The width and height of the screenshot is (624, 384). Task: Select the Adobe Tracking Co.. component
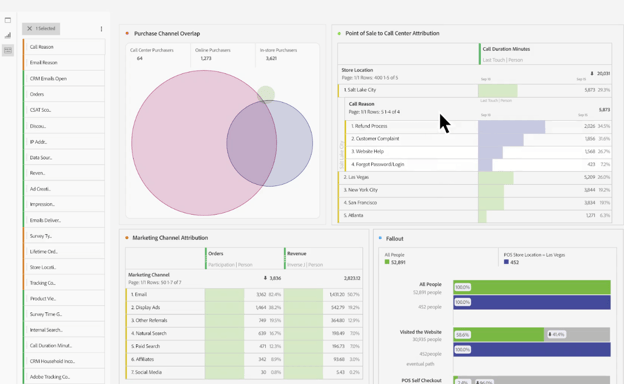click(64, 377)
